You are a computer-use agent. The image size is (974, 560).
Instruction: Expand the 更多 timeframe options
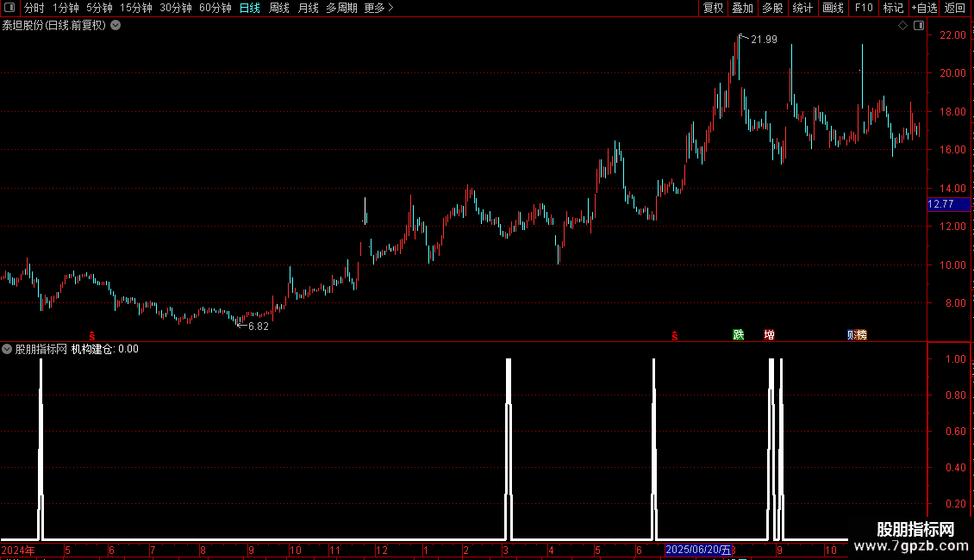tap(378, 8)
